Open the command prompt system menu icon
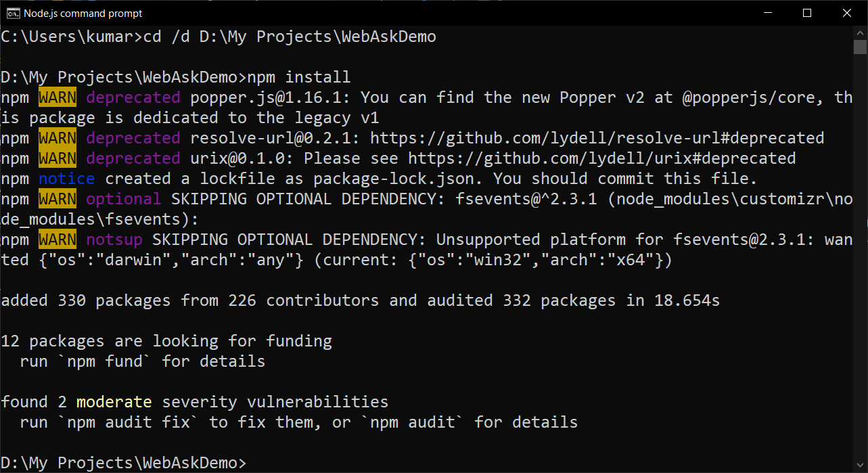This screenshot has height=473, width=868. (13, 13)
